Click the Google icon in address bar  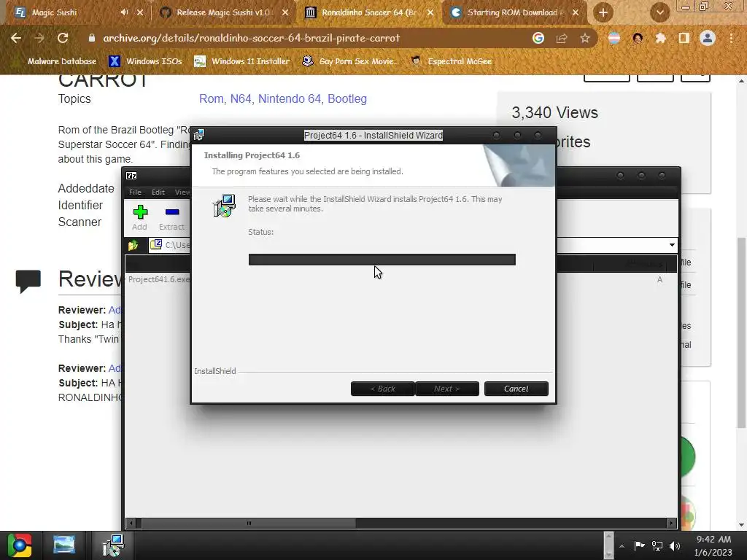tap(538, 38)
